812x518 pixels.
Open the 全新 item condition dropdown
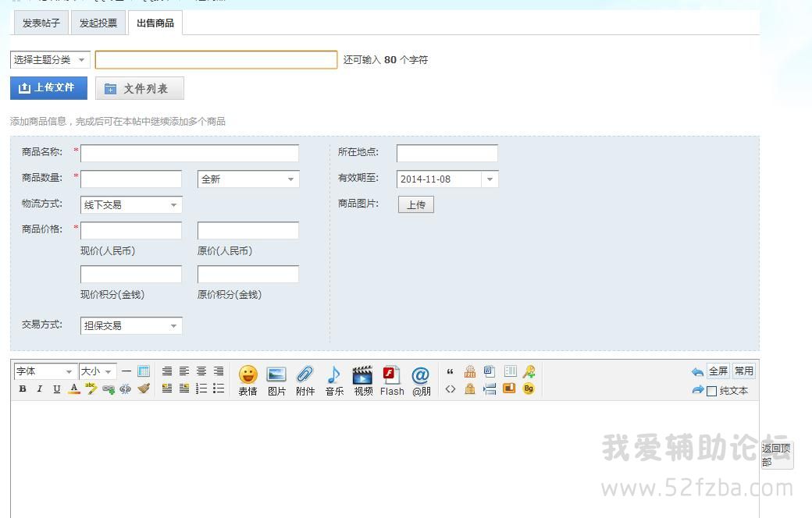coord(248,179)
